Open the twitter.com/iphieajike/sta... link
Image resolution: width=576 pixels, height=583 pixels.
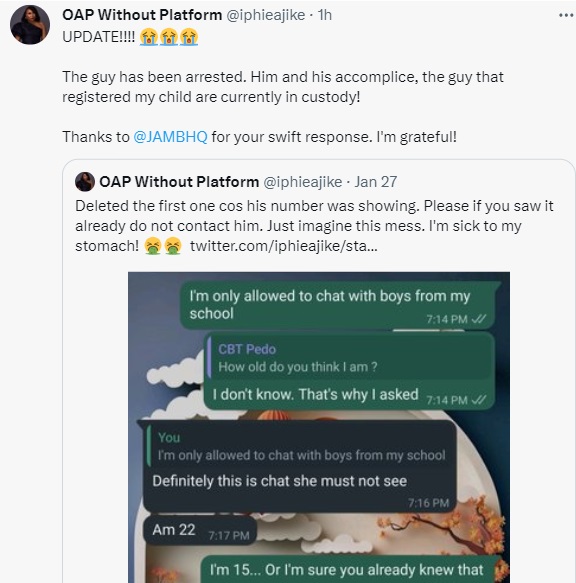[x=284, y=246]
